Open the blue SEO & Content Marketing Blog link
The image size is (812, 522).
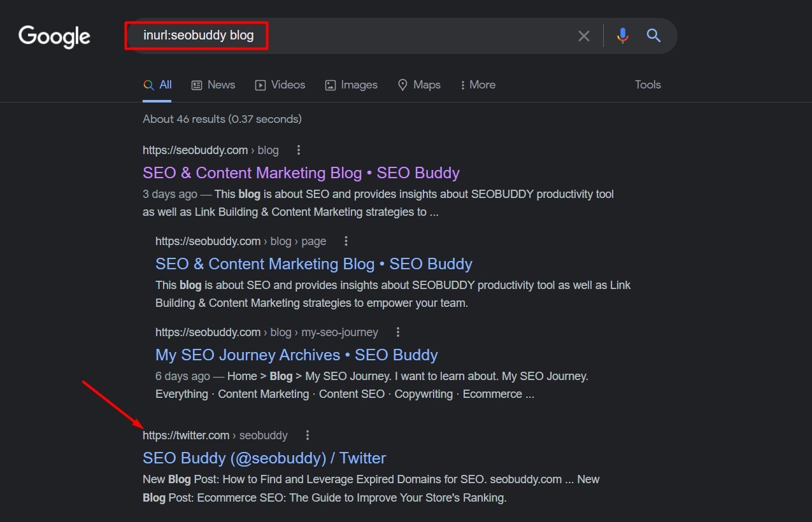coord(314,264)
